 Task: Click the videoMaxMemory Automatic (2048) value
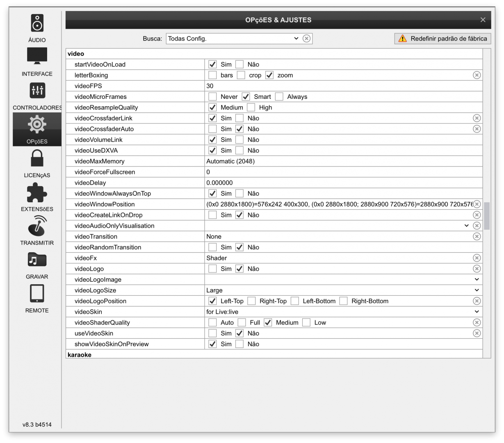click(230, 161)
